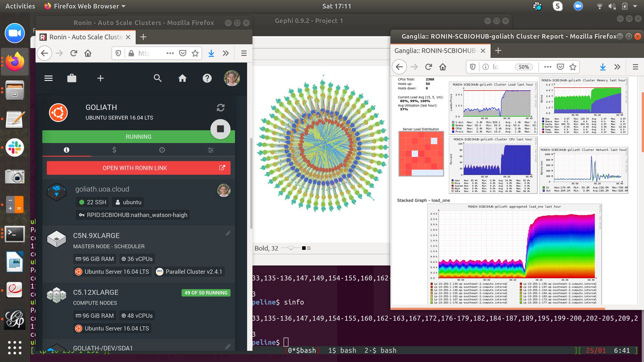Click the Skype tray icon in top bar
The height and width of the screenshot is (362, 644).
(558, 6)
